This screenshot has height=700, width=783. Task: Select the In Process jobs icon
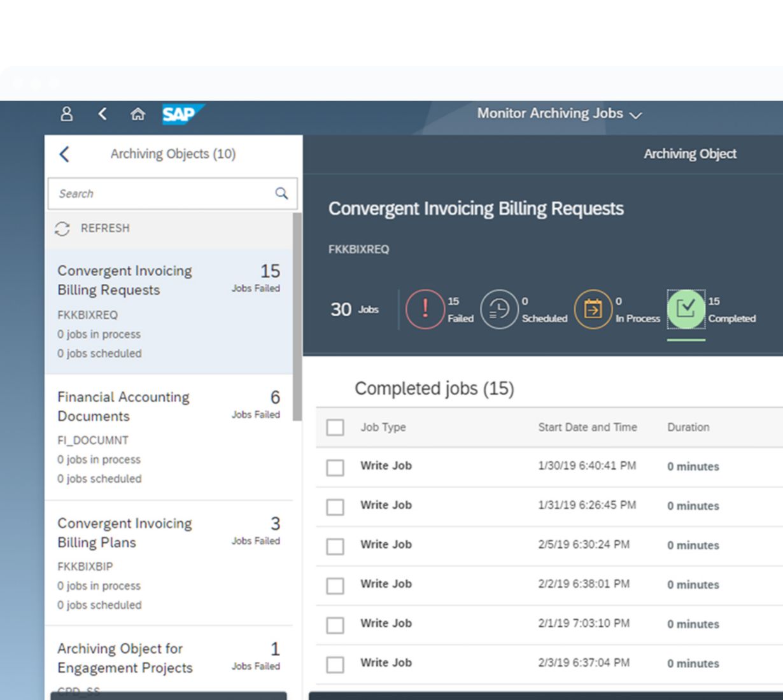593,309
